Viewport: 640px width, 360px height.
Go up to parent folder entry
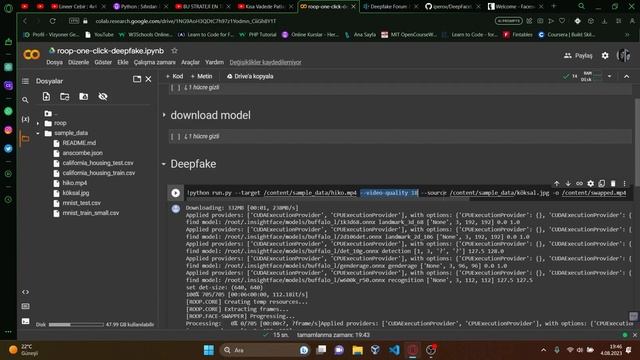click(51, 113)
